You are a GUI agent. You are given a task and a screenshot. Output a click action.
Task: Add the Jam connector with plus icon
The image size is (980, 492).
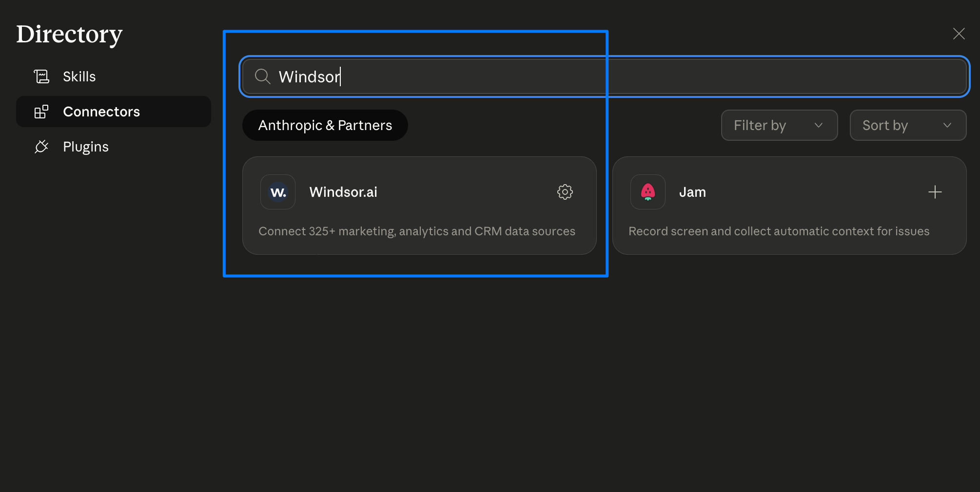tap(935, 192)
